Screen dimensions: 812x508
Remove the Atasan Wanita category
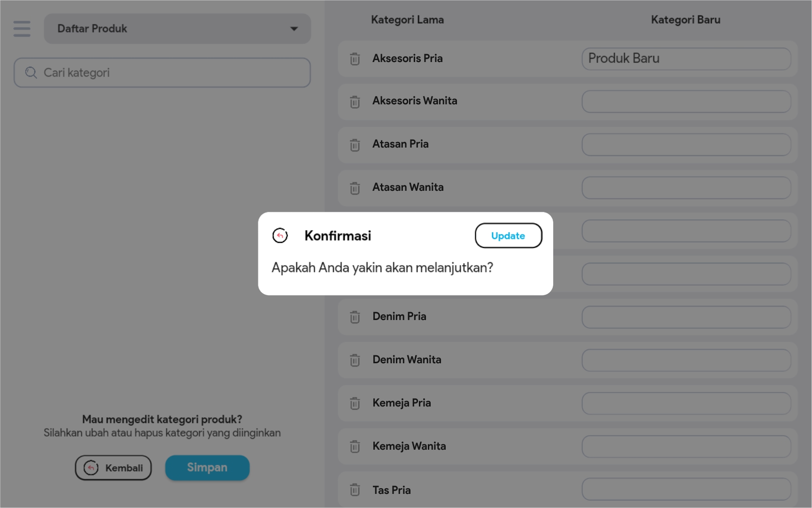click(355, 188)
